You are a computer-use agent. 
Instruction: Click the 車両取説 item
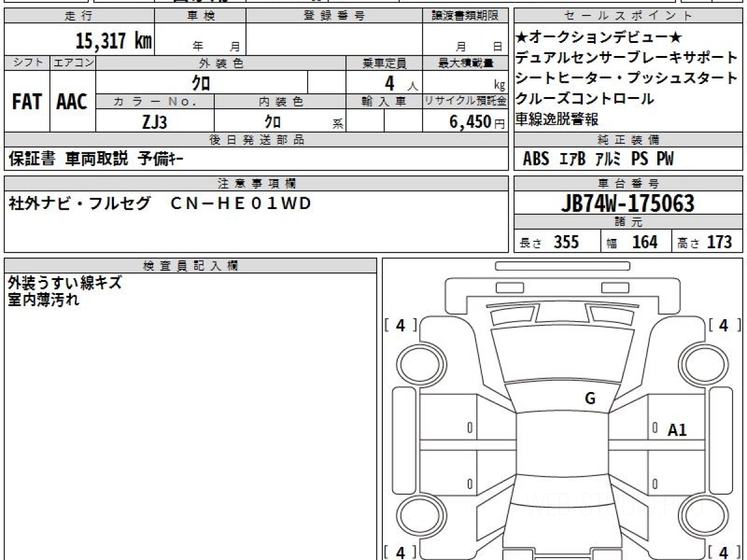[x=96, y=159]
